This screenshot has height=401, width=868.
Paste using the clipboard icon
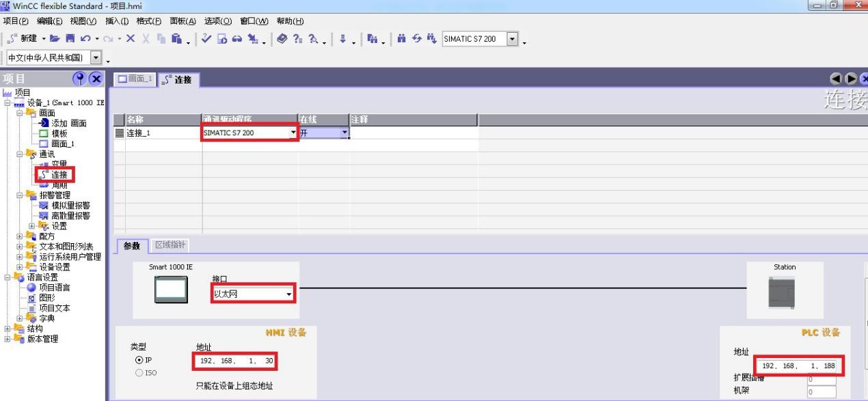176,39
